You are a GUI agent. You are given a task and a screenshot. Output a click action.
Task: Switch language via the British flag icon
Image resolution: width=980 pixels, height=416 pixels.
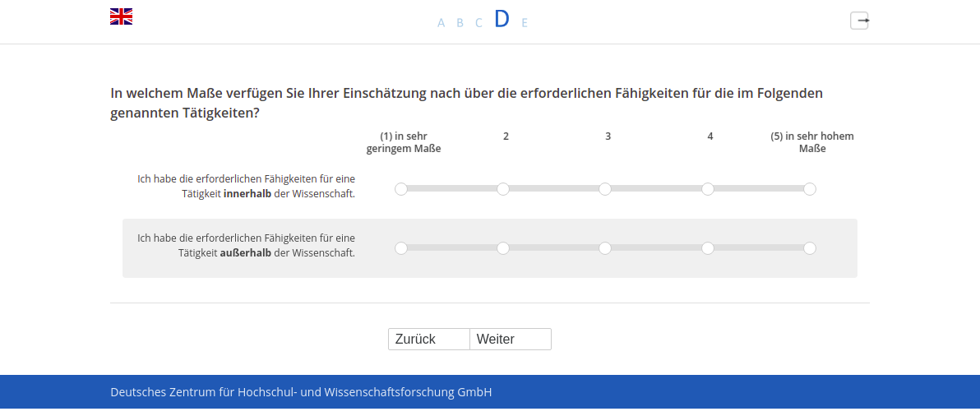pos(121,17)
